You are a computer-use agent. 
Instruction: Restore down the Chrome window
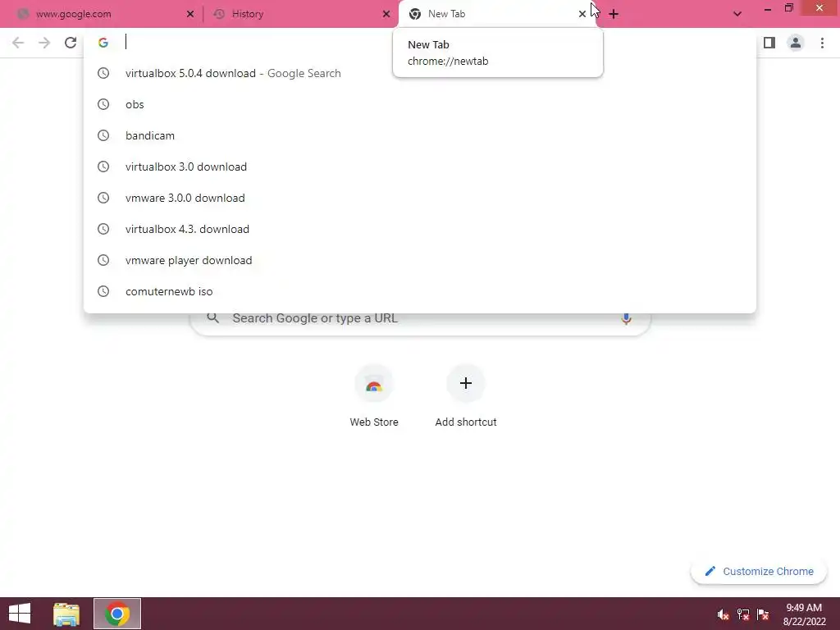(788, 8)
